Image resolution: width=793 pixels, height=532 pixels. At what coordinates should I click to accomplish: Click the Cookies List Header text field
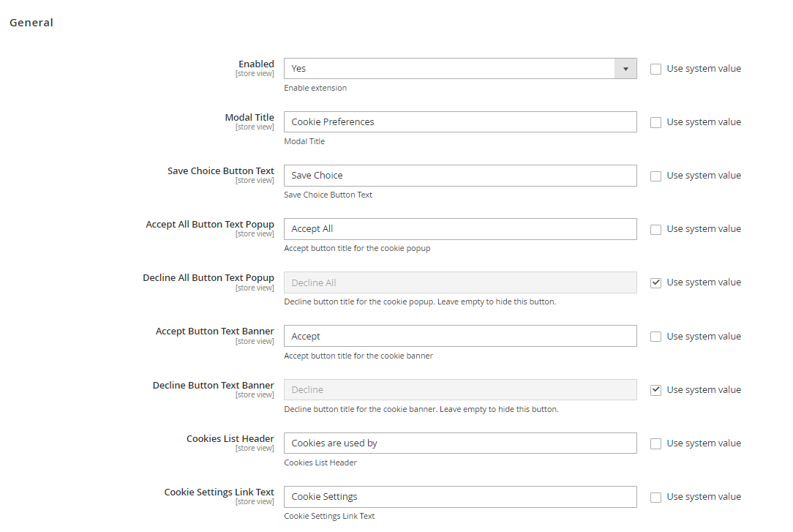point(460,443)
